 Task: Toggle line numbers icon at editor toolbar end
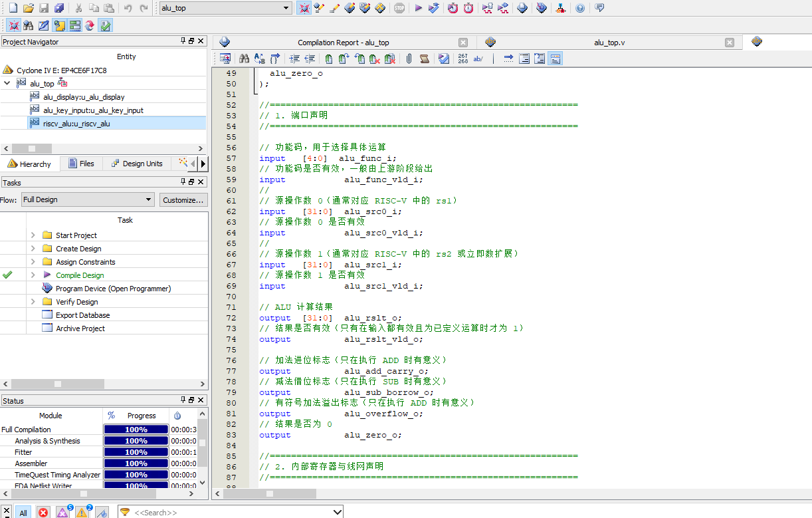pyautogui.click(x=556, y=59)
